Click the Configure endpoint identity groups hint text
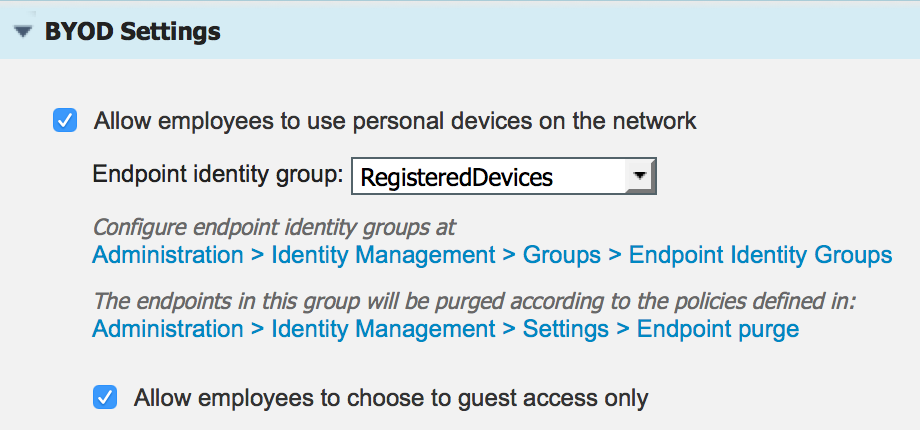Screen dimensions: 920x430 274,227
